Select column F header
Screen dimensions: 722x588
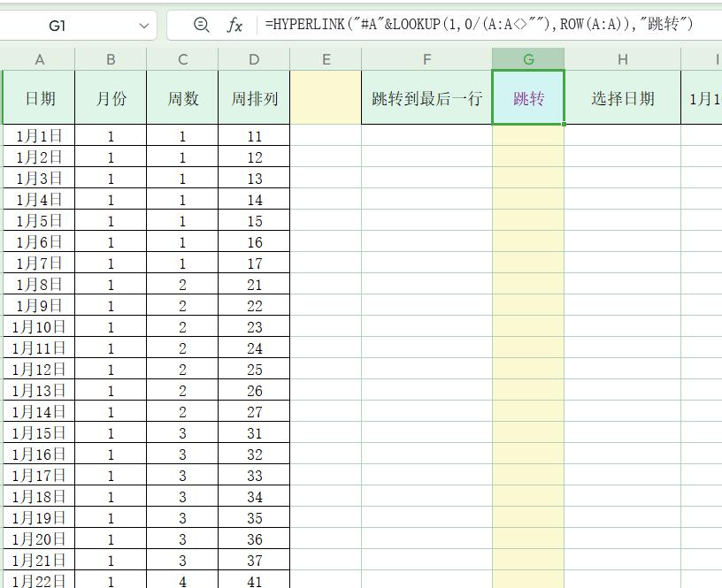(426, 59)
